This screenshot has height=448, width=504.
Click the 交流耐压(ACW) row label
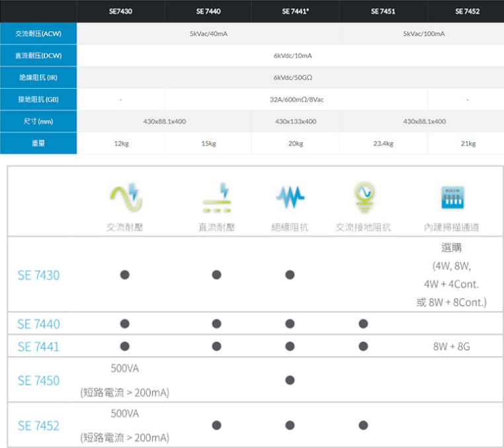38,34
